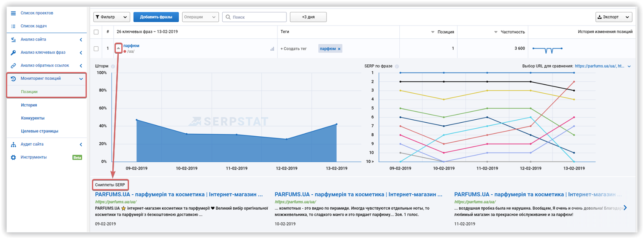
Task: Click the Beta badge next to Инструменты
Action: 77,158
